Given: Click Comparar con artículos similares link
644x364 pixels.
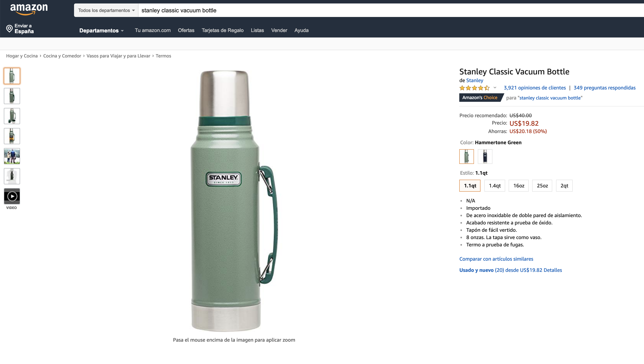Looking at the screenshot, I should point(496,259).
